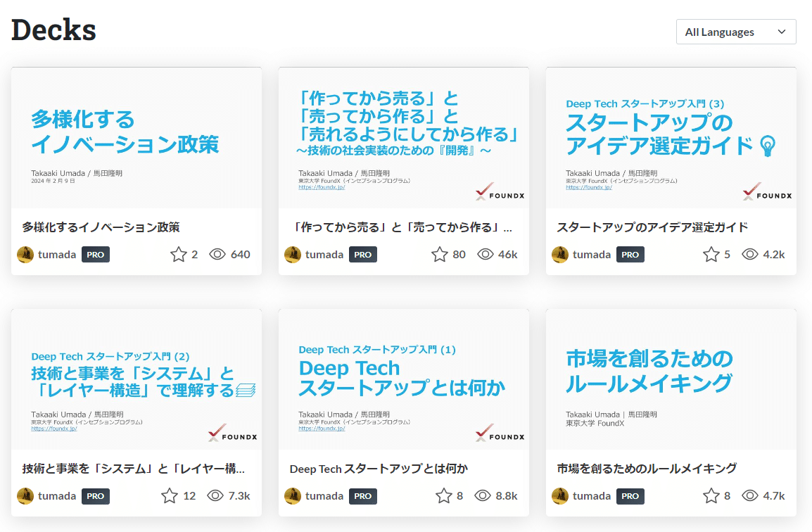Click PRO badge on the 4.7k views card
Viewport: 812px width, 532px height.
pyautogui.click(x=630, y=495)
